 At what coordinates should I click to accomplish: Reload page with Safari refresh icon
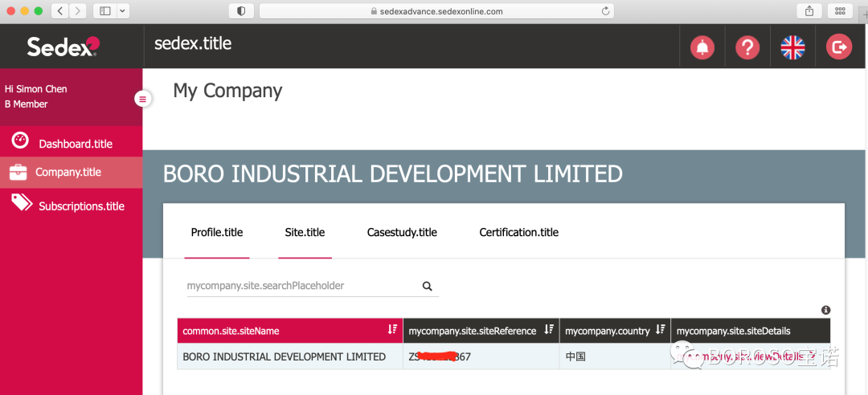tap(605, 11)
